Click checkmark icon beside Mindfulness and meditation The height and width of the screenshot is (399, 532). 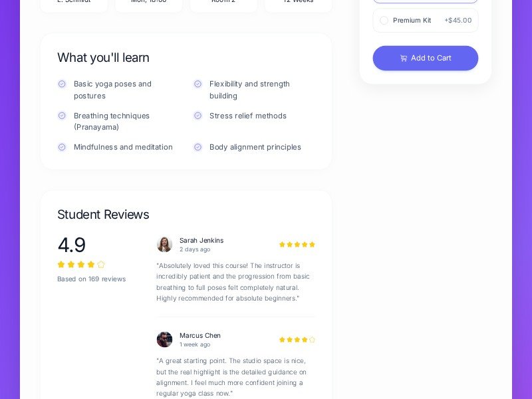pyautogui.click(x=62, y=147)
